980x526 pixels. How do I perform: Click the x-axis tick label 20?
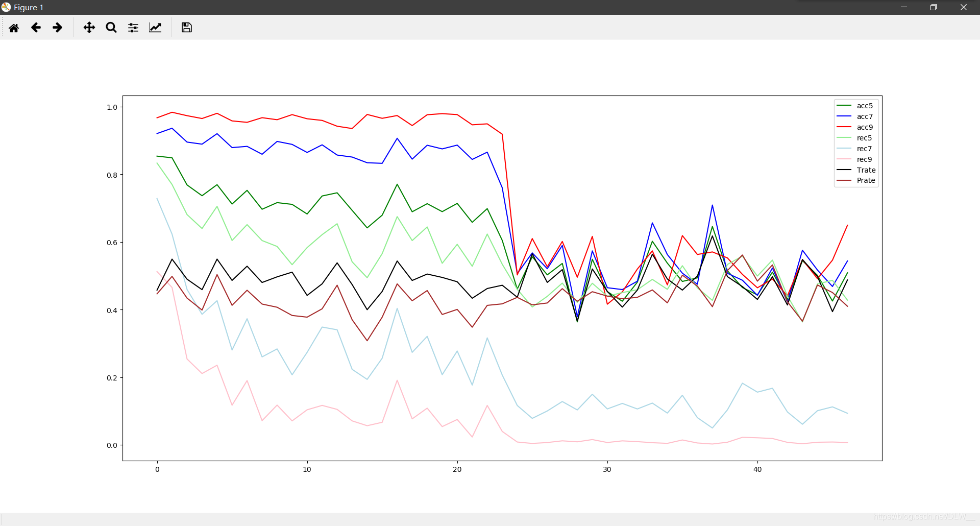click(x=457, y=469)
